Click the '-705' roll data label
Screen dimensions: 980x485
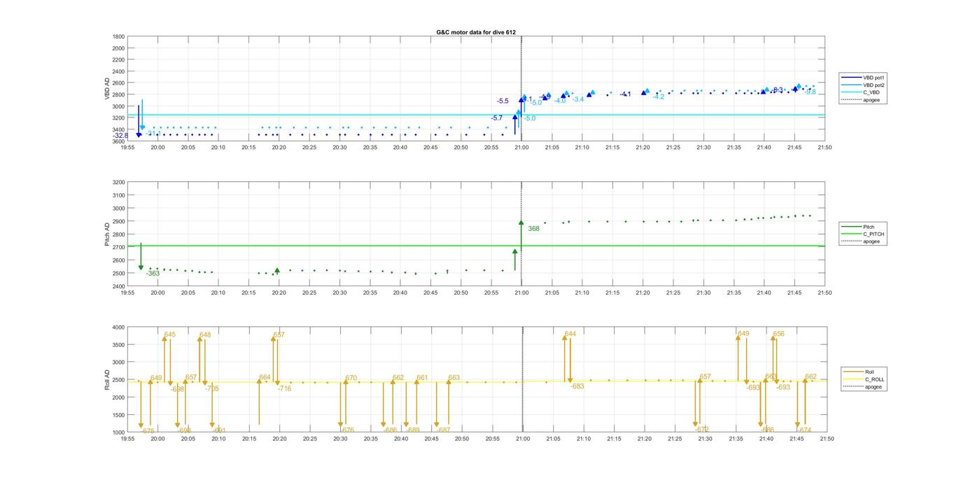point(211,388)
